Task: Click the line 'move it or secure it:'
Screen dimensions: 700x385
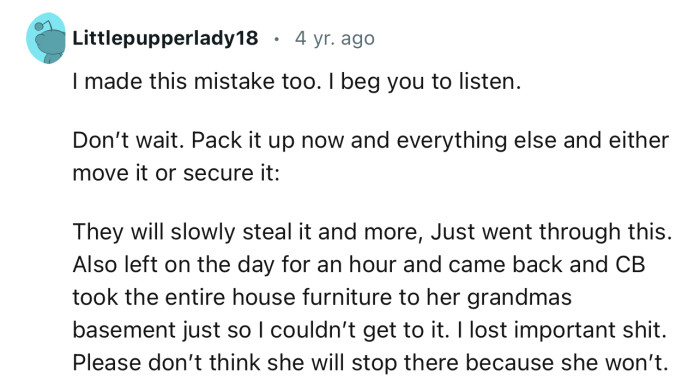Action: click(x=176, y=173)
